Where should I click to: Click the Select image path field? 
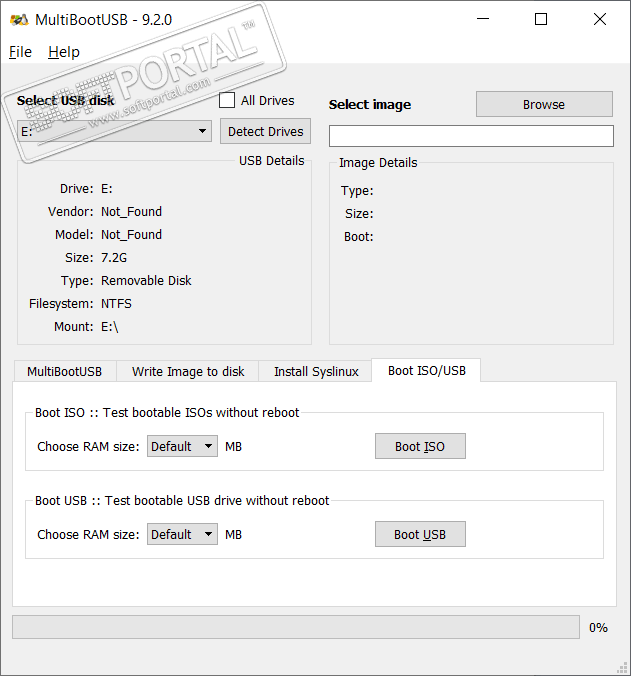tap(471, 136)
